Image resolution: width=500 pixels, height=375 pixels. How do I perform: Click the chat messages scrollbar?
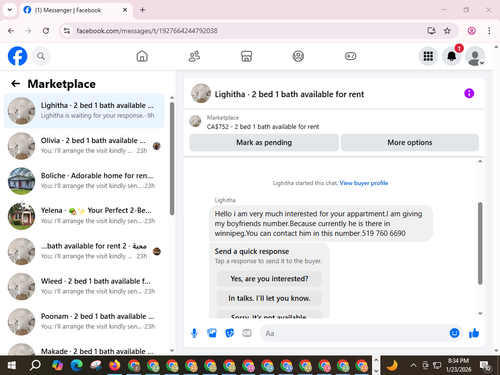pos(480,243)
